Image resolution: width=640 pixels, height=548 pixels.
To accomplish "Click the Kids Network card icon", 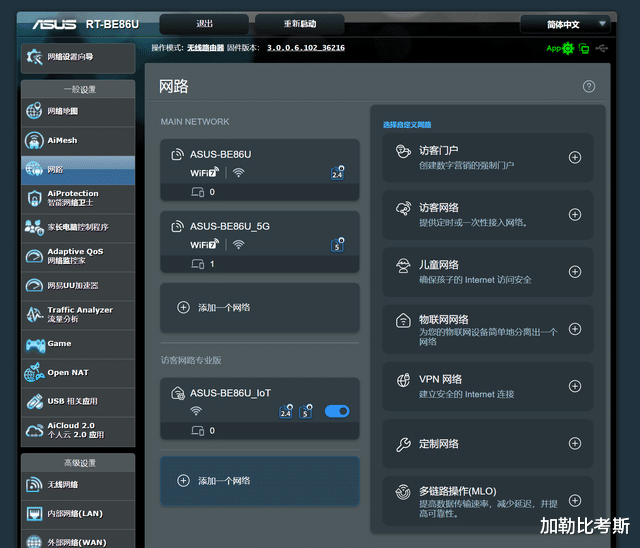I will point(403,266).
